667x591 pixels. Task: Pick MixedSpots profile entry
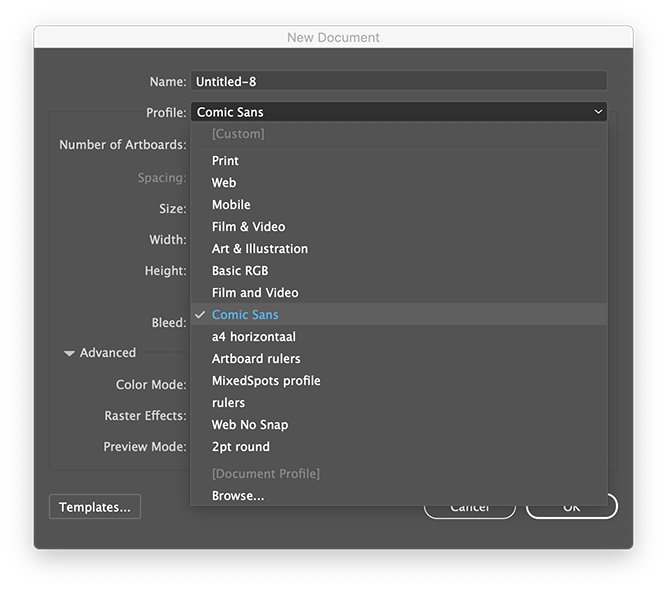[x=266, y=381]
